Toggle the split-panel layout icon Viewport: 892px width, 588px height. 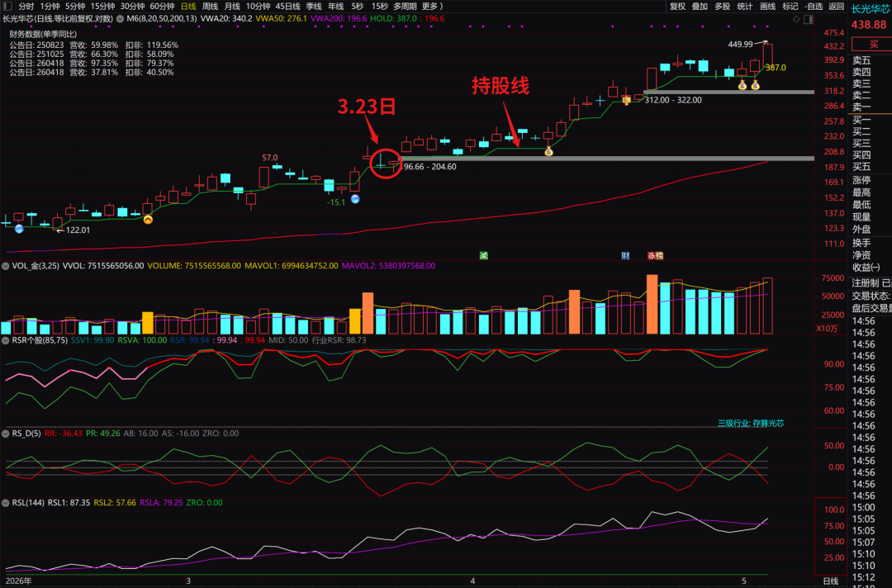point(809,19)
